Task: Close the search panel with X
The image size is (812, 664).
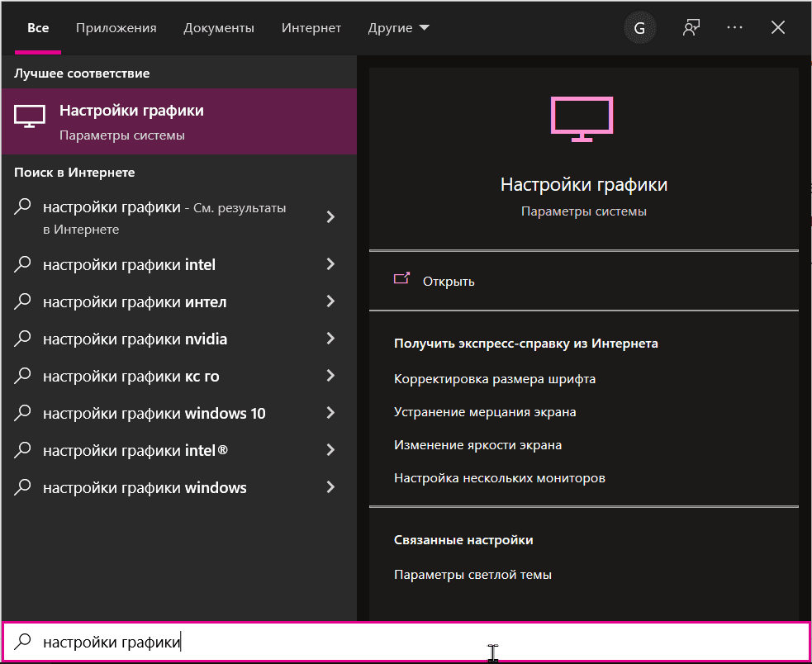Action: (x=777, y=28)
